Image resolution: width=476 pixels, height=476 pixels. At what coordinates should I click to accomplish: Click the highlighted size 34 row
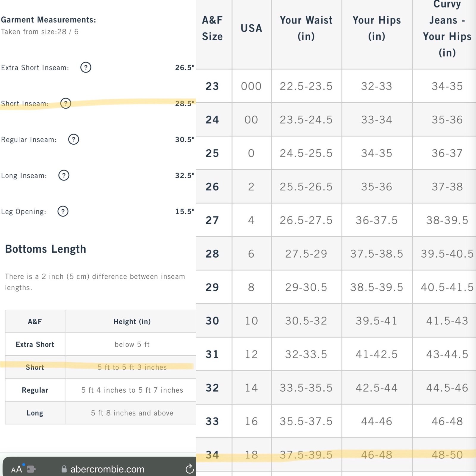tap(336, 455)
